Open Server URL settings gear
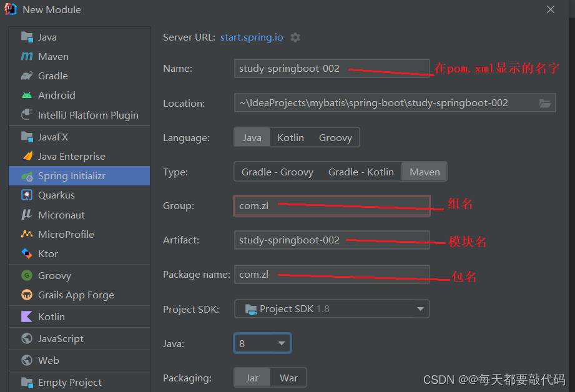 295,37
